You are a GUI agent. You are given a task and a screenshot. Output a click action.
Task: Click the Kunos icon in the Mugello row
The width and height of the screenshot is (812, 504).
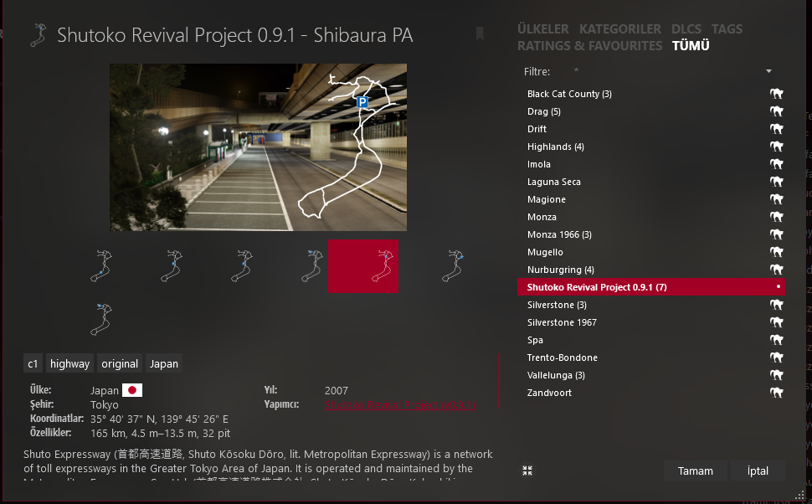click(776, 252)
